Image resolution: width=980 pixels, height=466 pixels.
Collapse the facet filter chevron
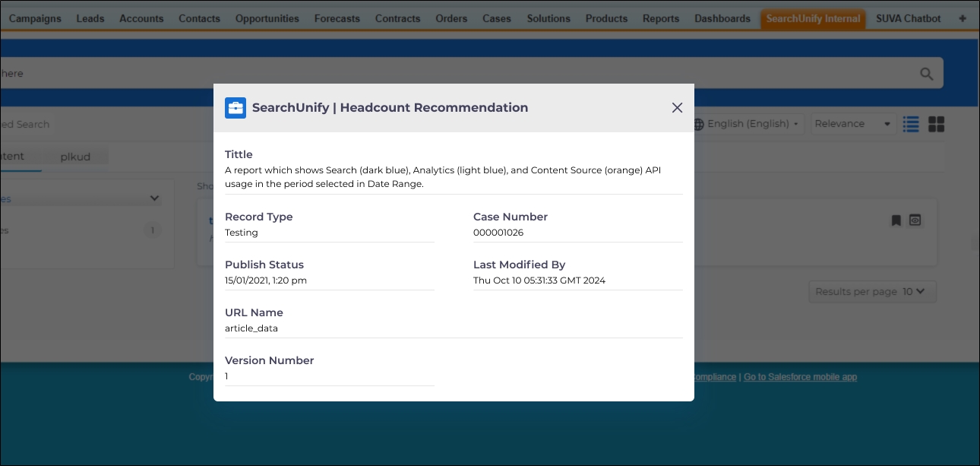154,198
